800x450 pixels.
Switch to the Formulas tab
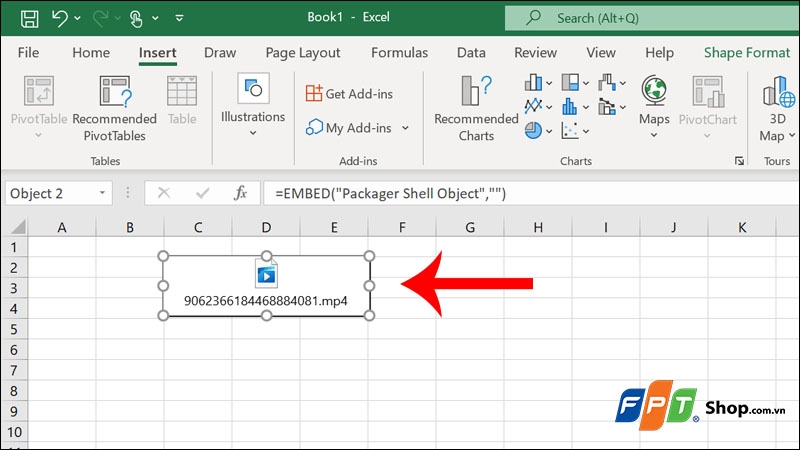click(x=399, y=53)
